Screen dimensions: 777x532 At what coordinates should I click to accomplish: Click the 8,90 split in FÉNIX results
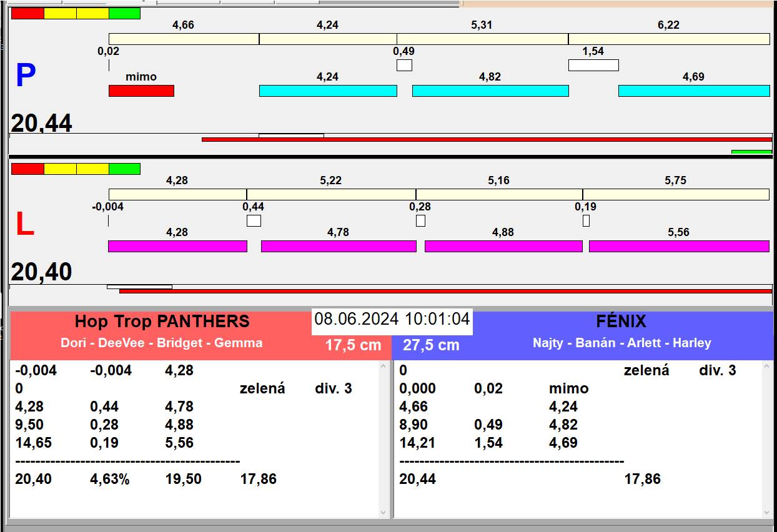(x=413, y=425)
